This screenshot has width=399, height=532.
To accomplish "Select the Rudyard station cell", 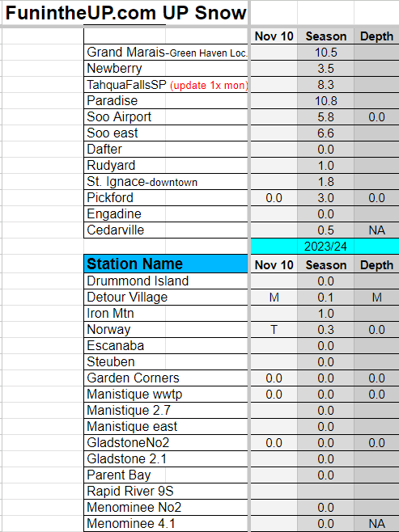I will tap(166, 165).
